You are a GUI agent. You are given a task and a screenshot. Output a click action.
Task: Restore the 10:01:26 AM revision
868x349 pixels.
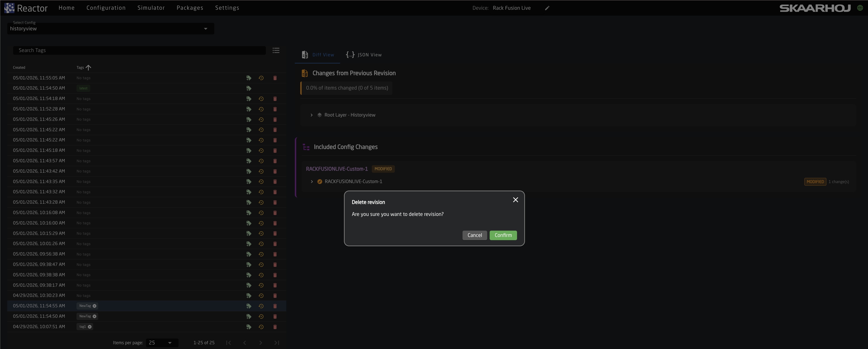[x=261, y=244]
